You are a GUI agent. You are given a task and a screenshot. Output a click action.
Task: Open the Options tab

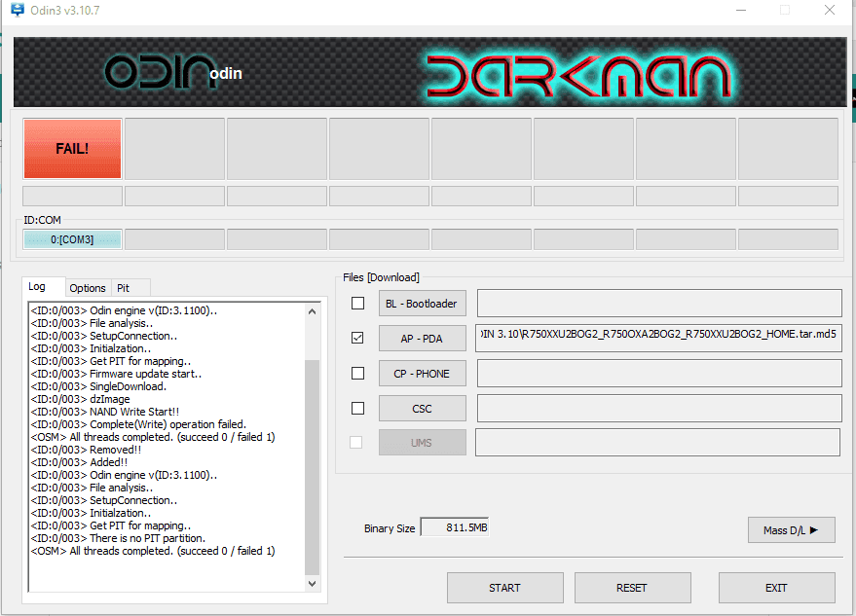(x=88, y=288)
